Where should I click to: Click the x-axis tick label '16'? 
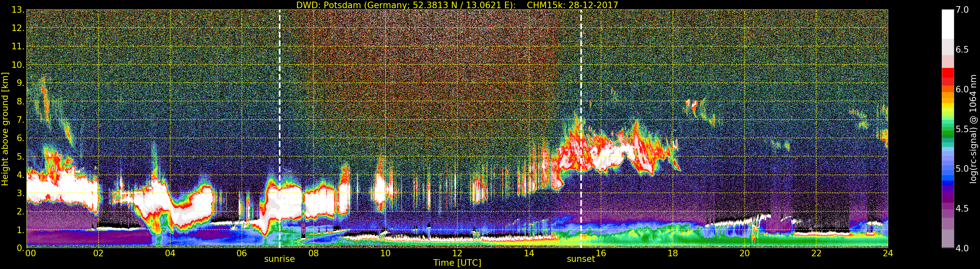pyautogui.click(x=601, y=253)
